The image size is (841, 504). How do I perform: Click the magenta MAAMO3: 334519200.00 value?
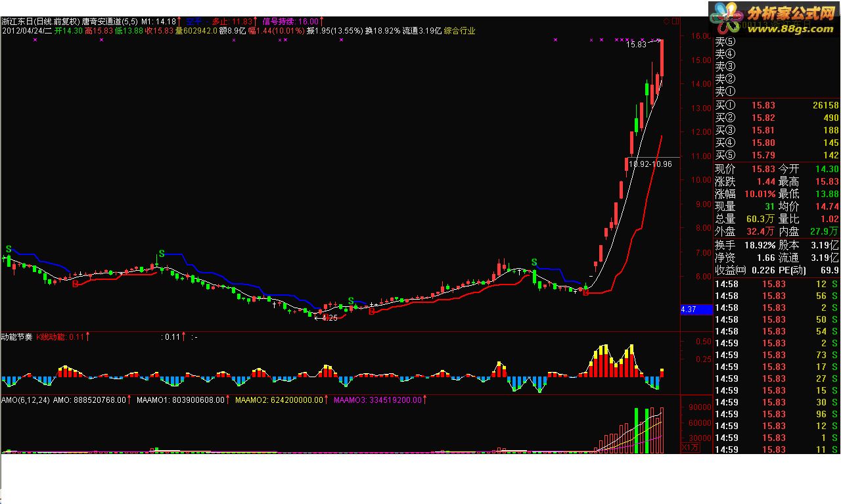[x=379, y=400]
